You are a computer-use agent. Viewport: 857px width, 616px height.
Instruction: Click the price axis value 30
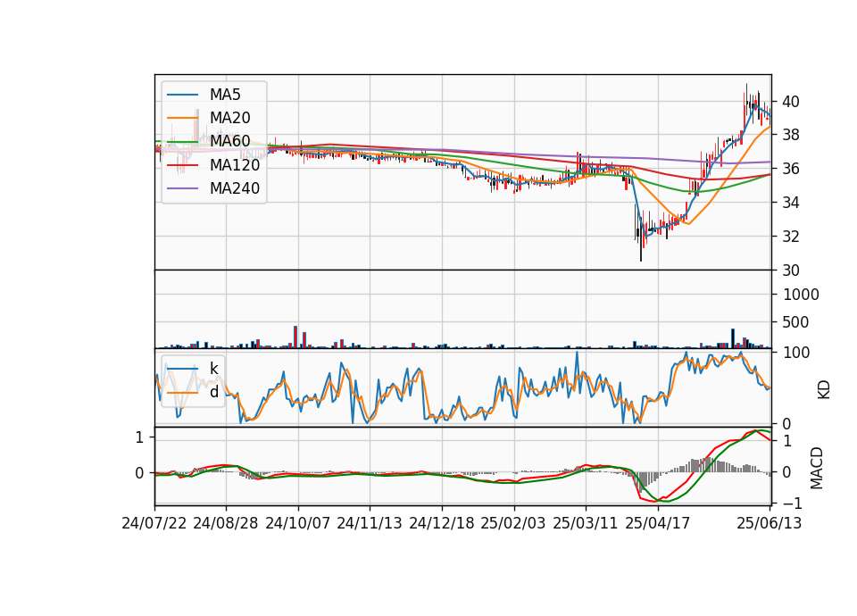(791, 271)
